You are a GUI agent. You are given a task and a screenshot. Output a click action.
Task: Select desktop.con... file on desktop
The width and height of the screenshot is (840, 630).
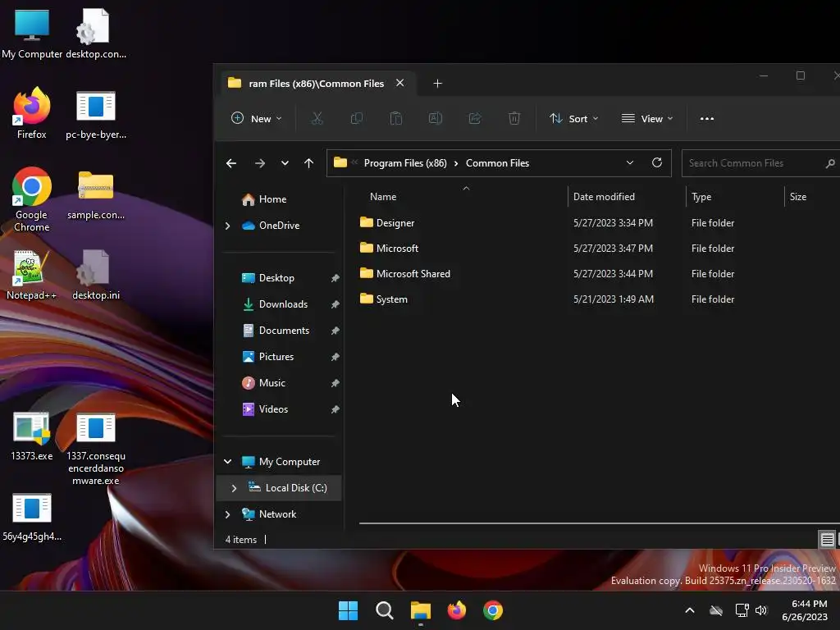(96, 34)
